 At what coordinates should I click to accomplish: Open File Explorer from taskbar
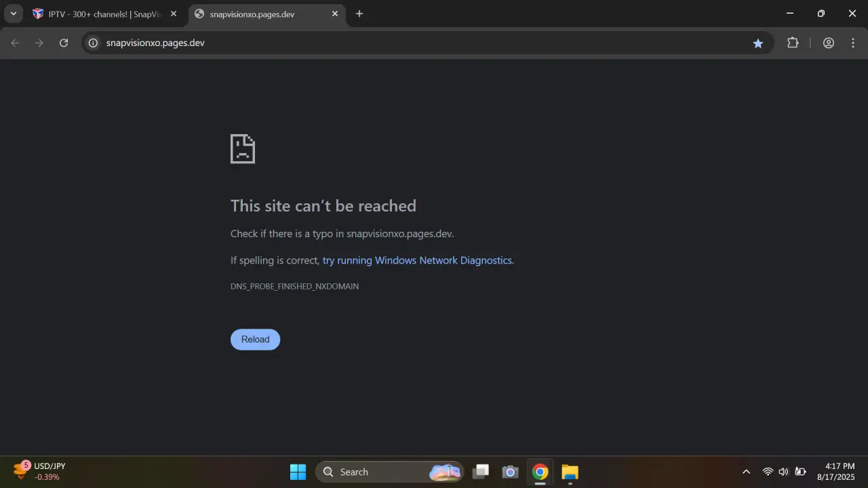(570, 472)
